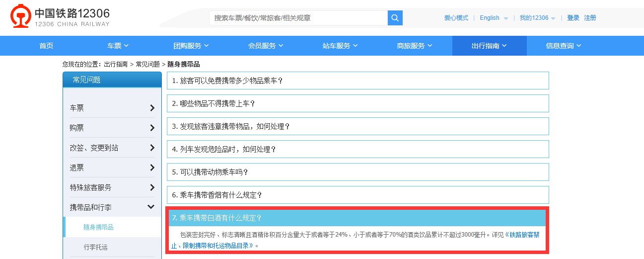Click the 常见问题 sidebar header

[112, 80]
